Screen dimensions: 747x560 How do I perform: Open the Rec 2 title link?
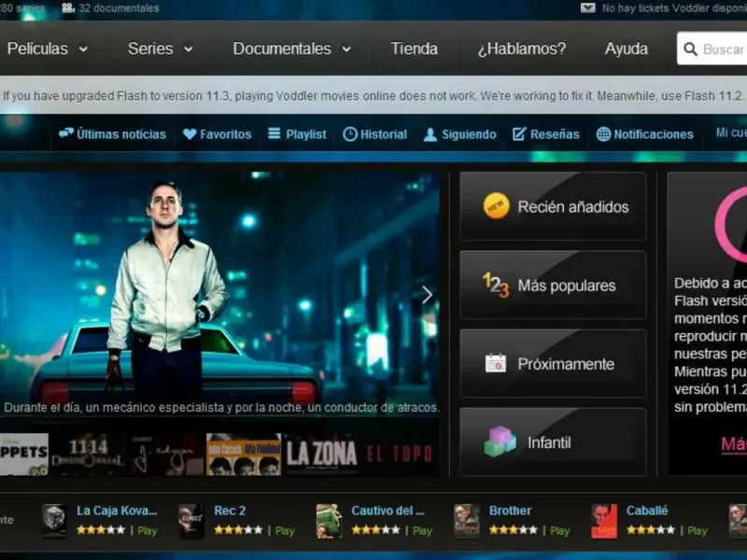[x=230, y=511]
